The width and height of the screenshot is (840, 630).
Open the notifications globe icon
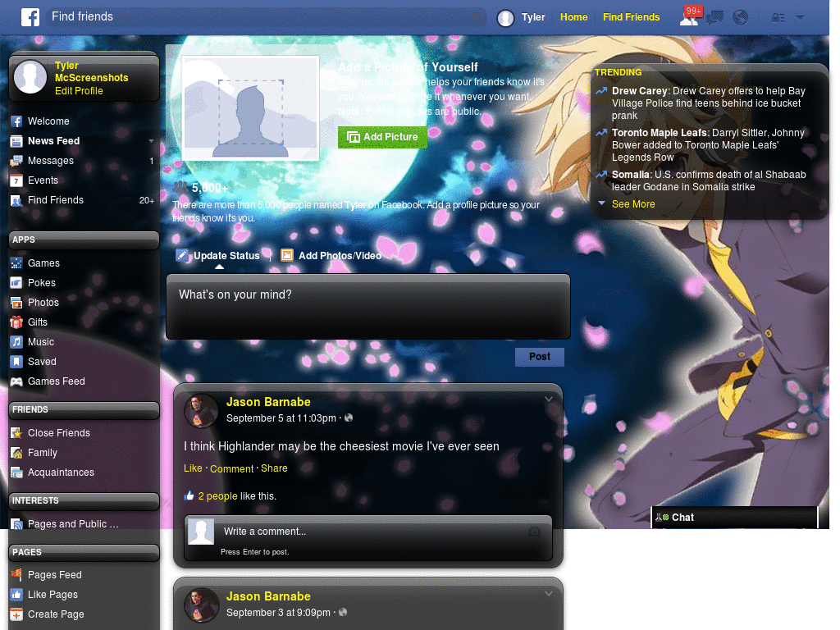pyautogui.click(x=741, y=18)
